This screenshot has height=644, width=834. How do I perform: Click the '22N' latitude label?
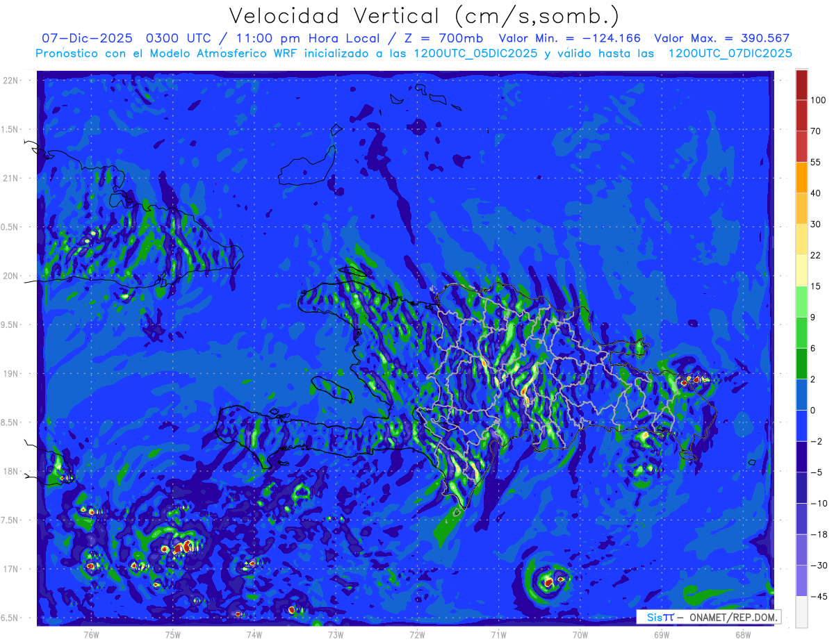click(10, 81)
